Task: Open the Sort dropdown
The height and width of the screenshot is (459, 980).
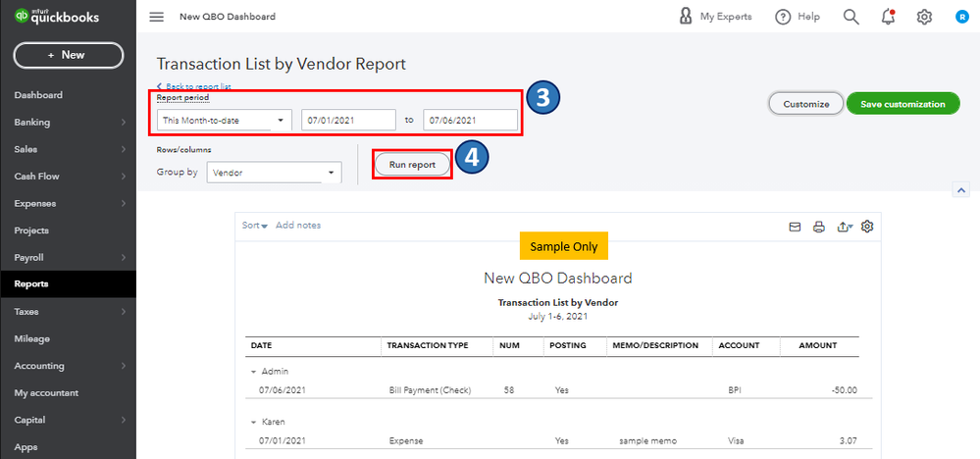Action: pyautogui.click(x=255, y=226)
